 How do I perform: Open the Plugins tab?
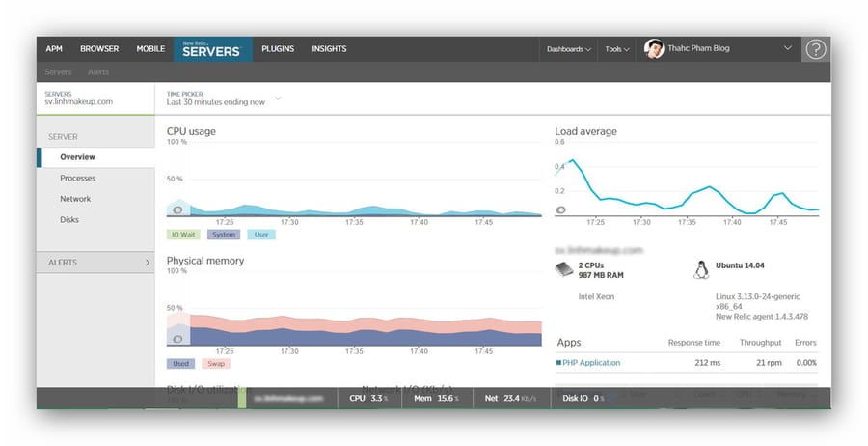(278, 49)
